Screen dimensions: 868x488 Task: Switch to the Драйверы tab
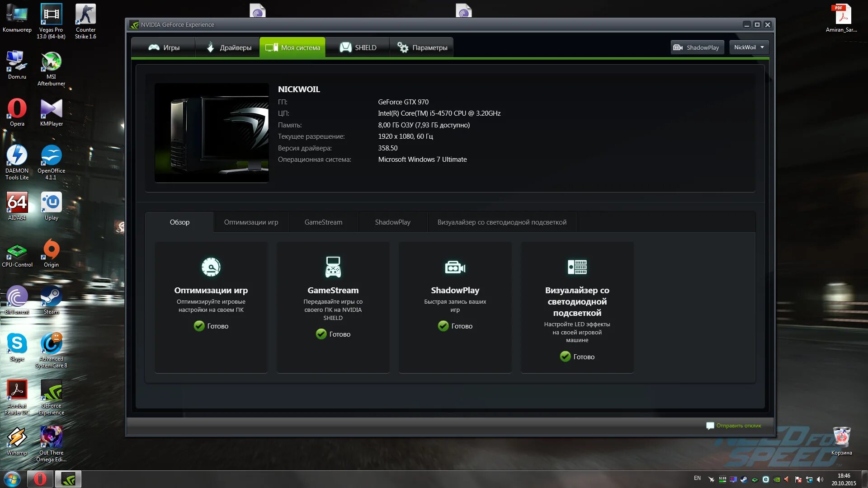(228, 47)
